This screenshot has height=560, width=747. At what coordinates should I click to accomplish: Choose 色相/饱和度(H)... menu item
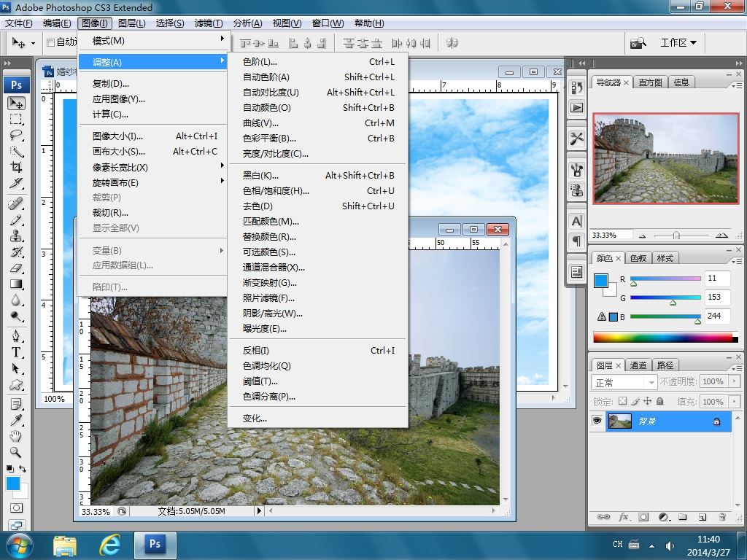pos(318,190)
